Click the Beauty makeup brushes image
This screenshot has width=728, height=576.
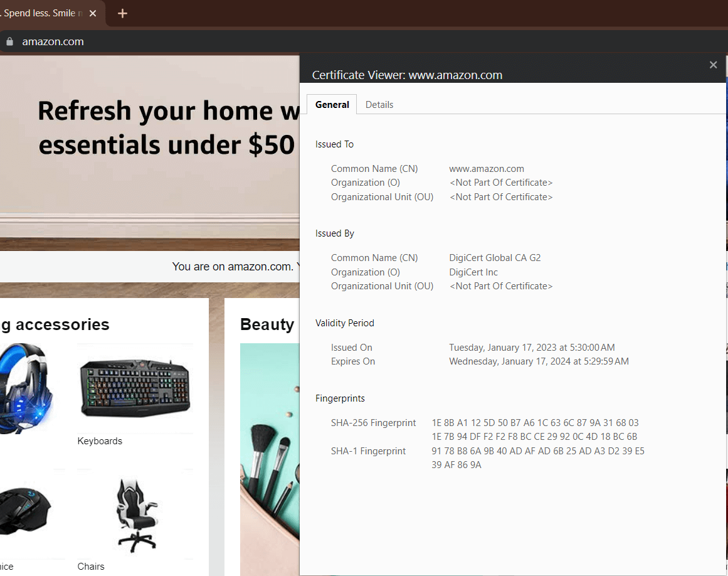pyautogui.click(x=270, y=459)
